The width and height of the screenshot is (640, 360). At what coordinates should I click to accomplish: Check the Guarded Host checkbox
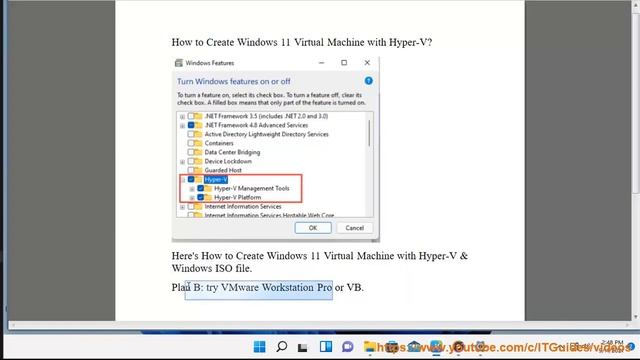(x=191, y=170)
